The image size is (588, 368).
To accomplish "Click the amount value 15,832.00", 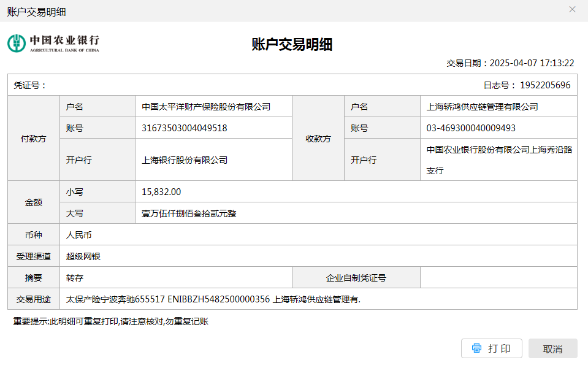I will click(161, 192).
